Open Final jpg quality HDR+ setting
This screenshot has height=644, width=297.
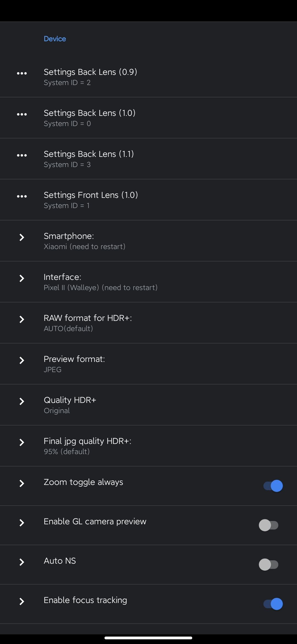pos(87,446)
